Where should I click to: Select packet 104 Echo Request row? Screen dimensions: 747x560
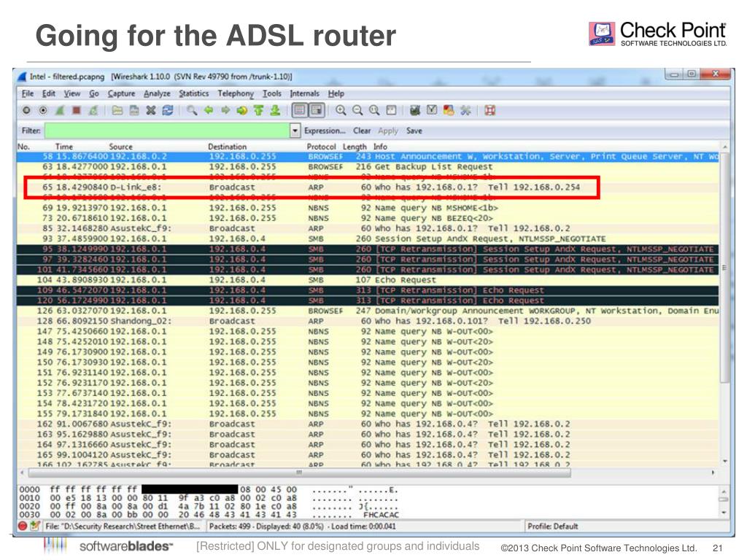click(368, 280)
